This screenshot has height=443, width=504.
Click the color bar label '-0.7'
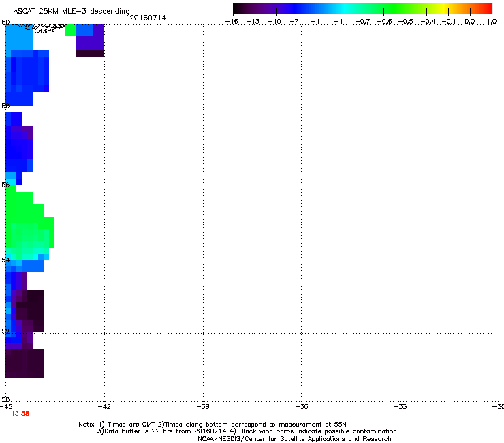(362, 22)
